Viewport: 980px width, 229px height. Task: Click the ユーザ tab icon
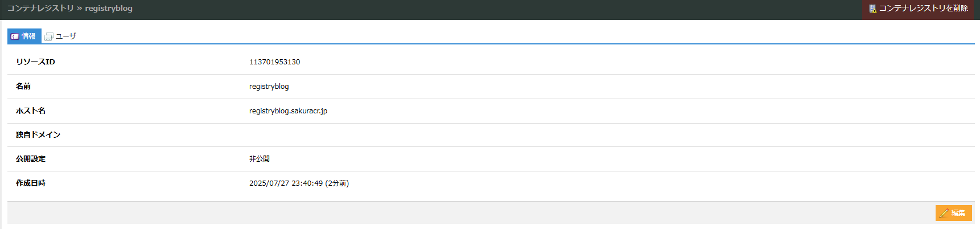[49, 36]
